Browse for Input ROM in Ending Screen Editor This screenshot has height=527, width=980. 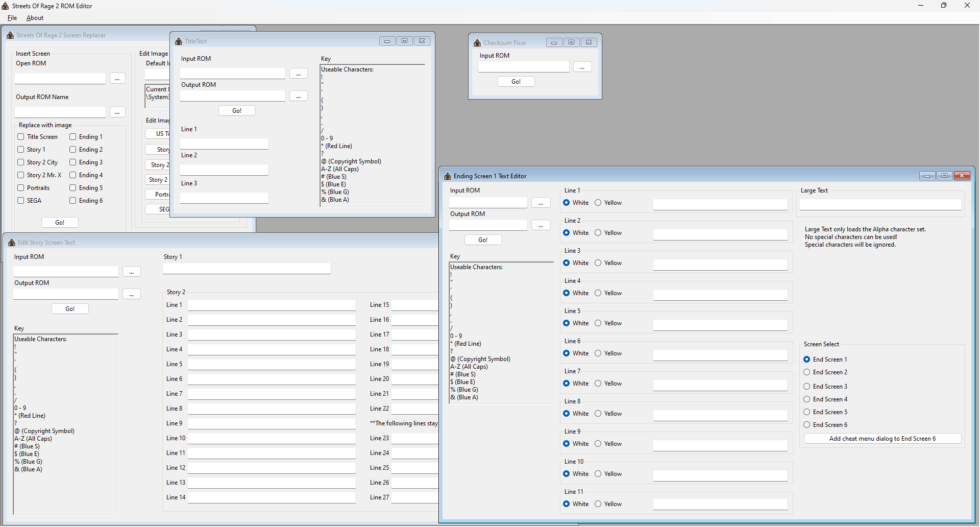point(541,203)
